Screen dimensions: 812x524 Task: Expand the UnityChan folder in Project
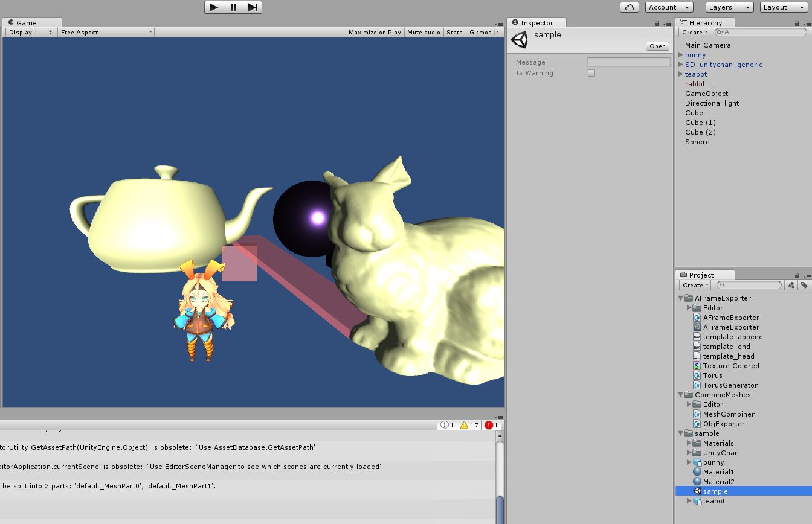point(689,453)
